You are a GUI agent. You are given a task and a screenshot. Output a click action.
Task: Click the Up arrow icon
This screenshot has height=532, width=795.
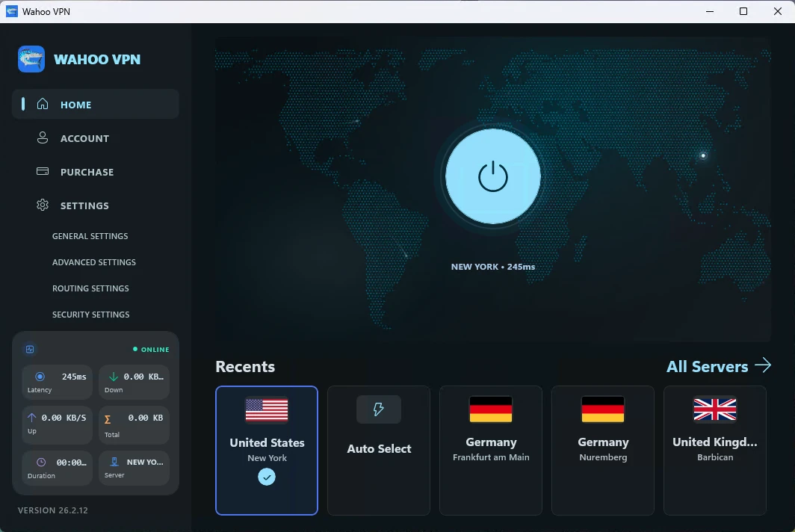(31, 418)
